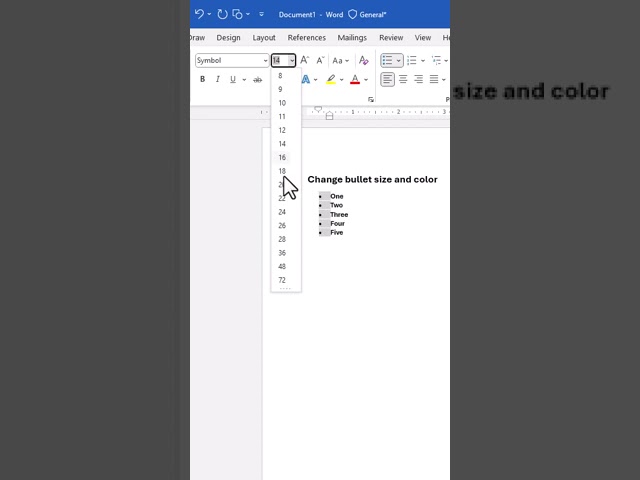
Task: Switch to the Mailings tab
Action: tap(352, 38)
